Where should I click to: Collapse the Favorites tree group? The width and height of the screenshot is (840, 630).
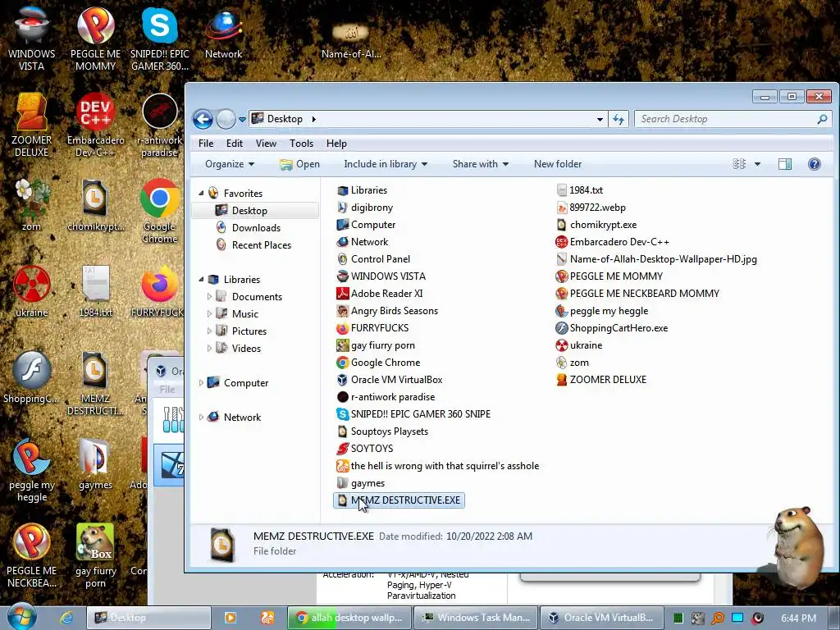201,193
